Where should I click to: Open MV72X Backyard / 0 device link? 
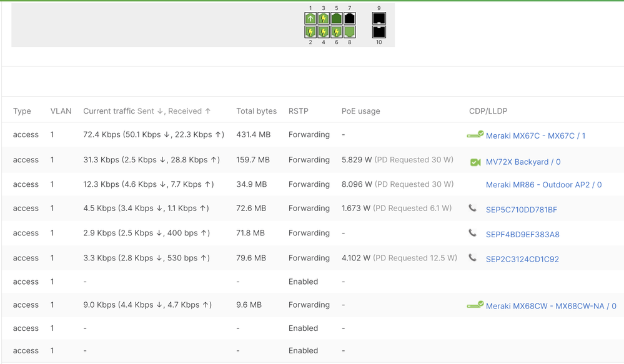[523, 162]
